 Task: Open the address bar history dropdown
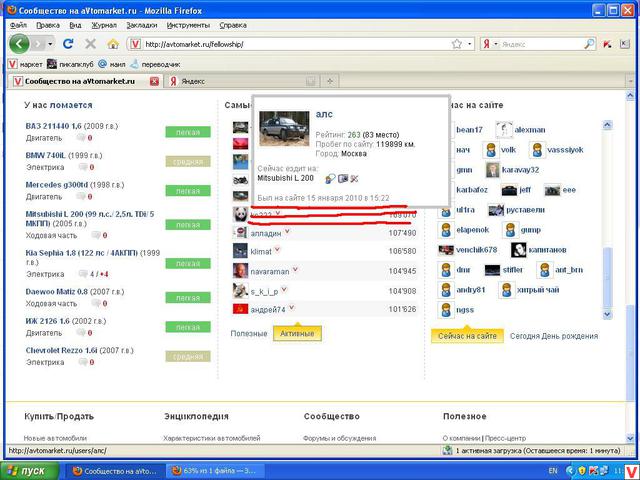(x=469, y=44)
